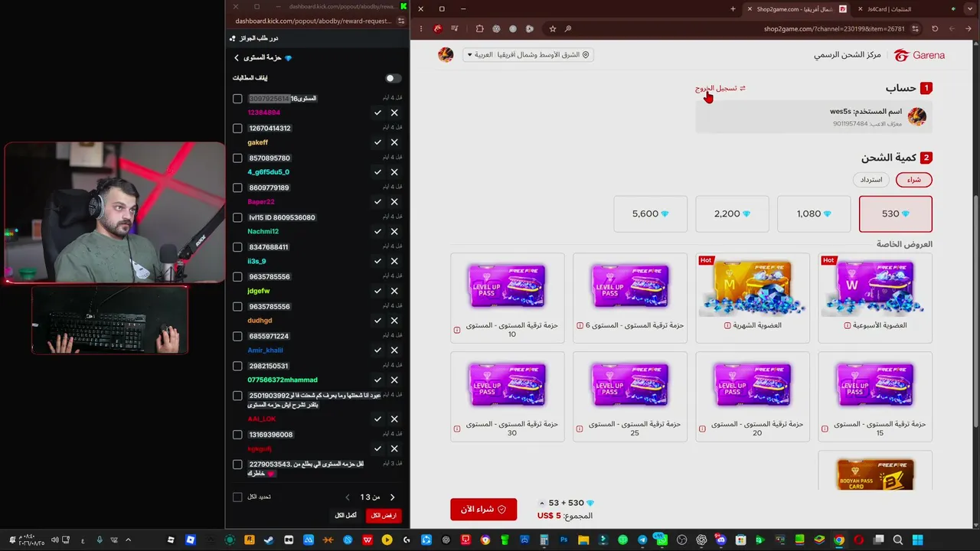Expand the diamond bonus breakdown arrow
Screen dimensions: 980x551
pyautogui.click(x=542, y=503)
